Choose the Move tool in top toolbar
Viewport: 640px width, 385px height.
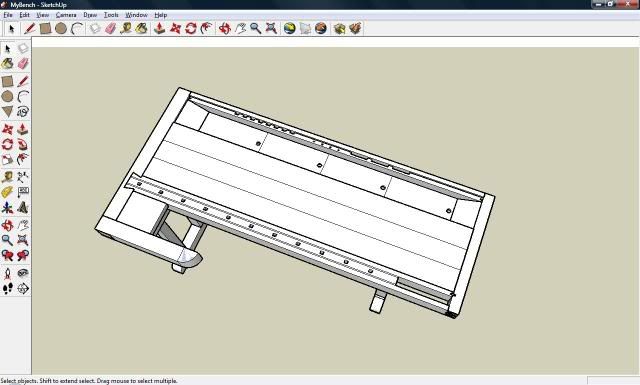pyautogui.click(x=175, y=29)
